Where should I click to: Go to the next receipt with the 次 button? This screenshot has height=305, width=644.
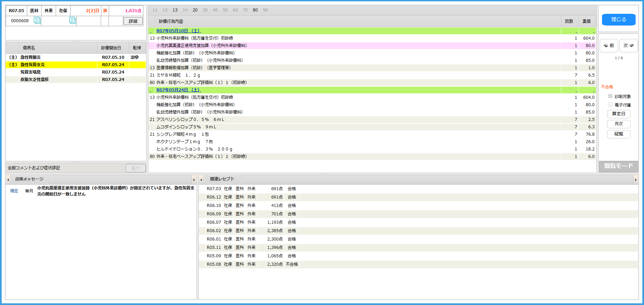(x=629, y=46)
